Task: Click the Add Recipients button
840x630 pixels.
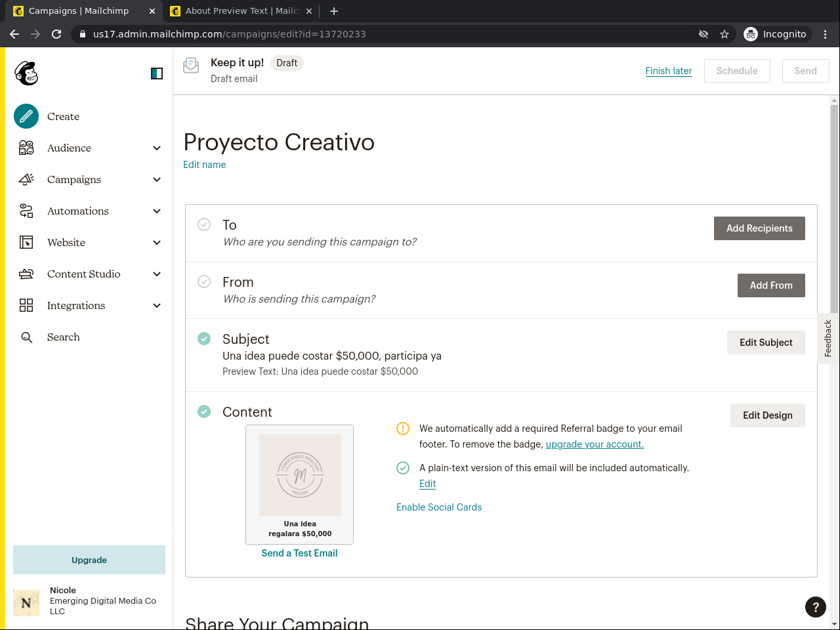Action: tap(759, 228)
